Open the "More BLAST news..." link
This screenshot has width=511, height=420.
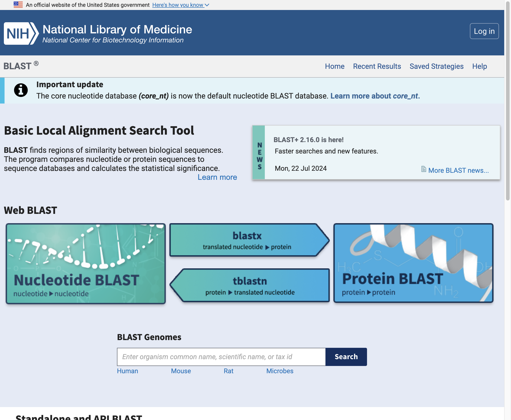(x=459, y=170)
